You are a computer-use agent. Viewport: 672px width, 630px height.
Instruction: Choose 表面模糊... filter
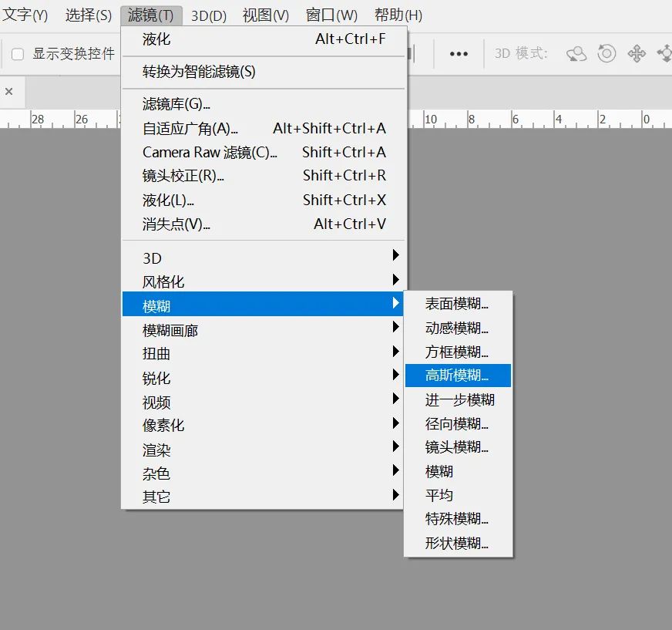point(458,304)
